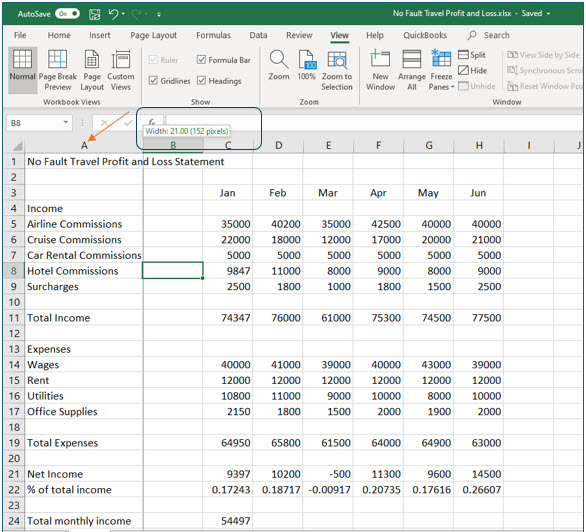Select the 'Jan' header cell
The height and width of the screenshot is (532, 586).
(x=228, y=193)
